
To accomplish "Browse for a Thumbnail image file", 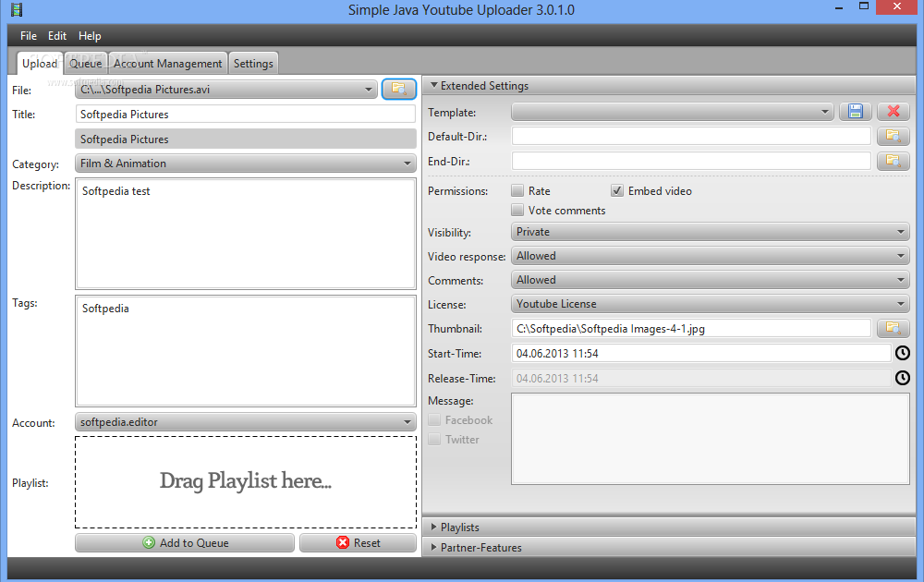I will pyautogui.click(x=894, y=328).
